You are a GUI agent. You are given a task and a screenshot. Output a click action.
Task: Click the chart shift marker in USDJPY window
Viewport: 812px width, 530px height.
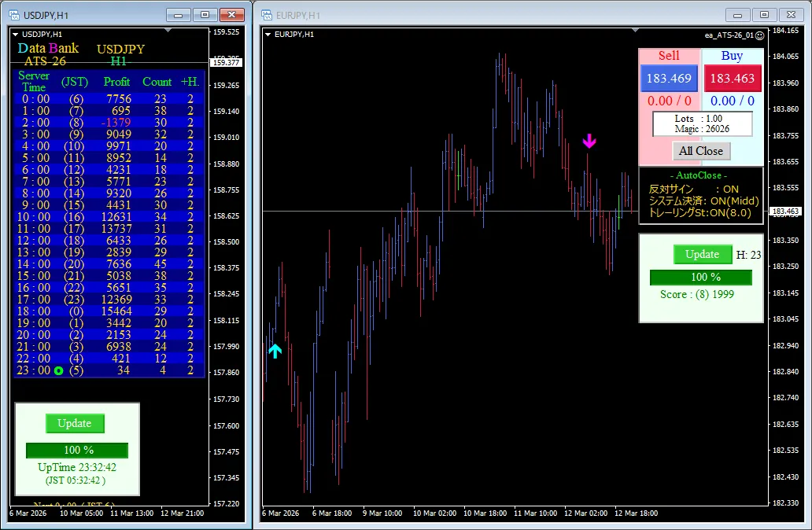click(168, 31)
